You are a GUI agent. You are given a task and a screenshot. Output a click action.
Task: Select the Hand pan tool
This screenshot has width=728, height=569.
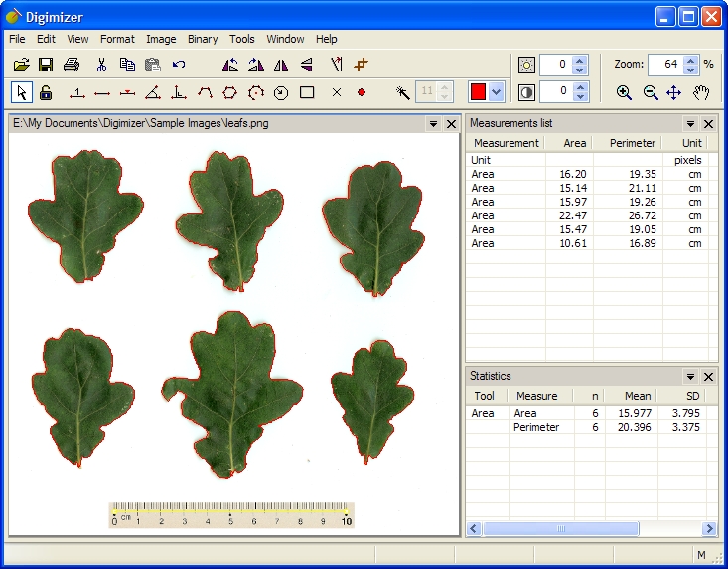tap(701, 92)
